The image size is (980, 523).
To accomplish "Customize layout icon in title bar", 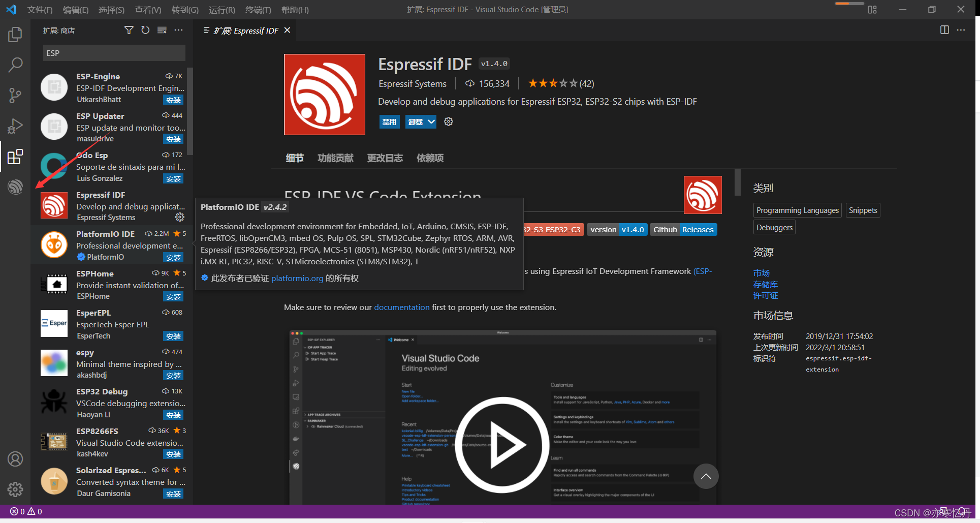I will 872,10.
